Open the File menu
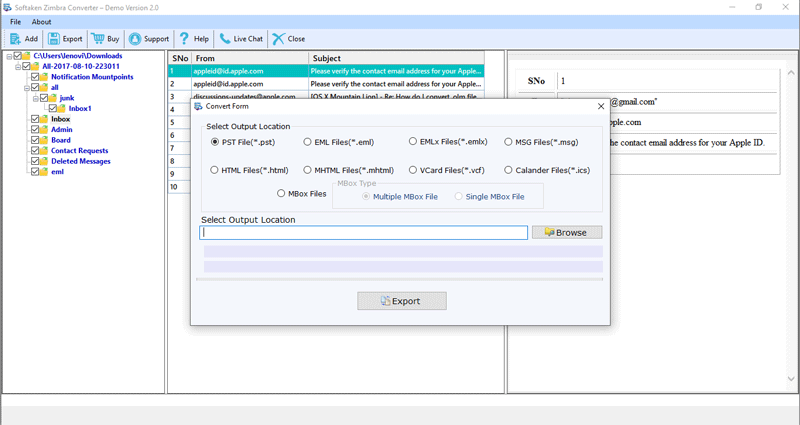This screenshot has height=425, width=800. (x=16, y=22)
